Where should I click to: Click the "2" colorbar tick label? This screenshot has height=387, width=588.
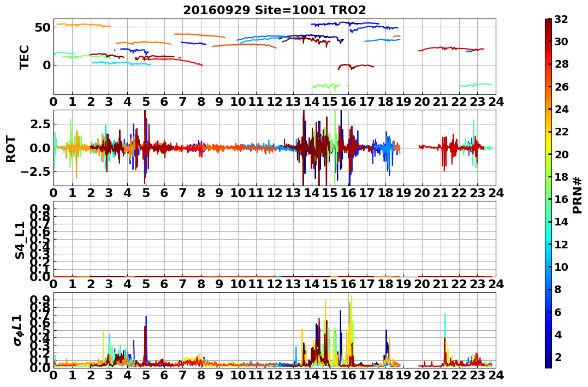tap(558, 356)
